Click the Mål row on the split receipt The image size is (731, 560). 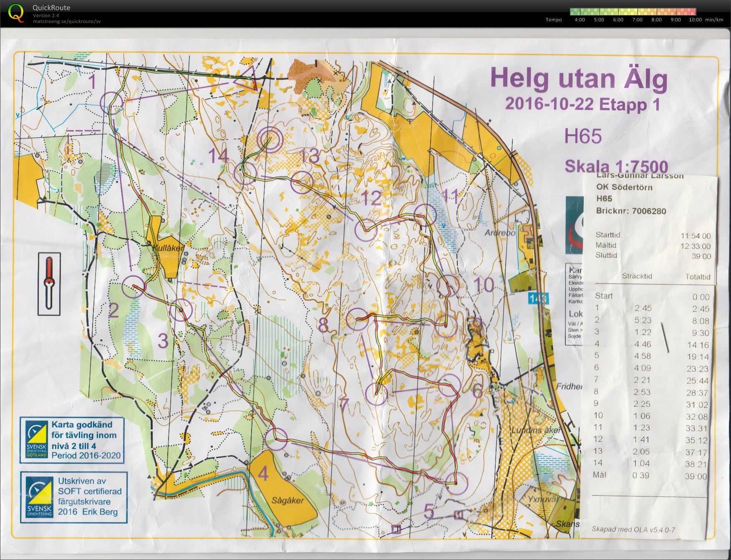click(650, 475)
